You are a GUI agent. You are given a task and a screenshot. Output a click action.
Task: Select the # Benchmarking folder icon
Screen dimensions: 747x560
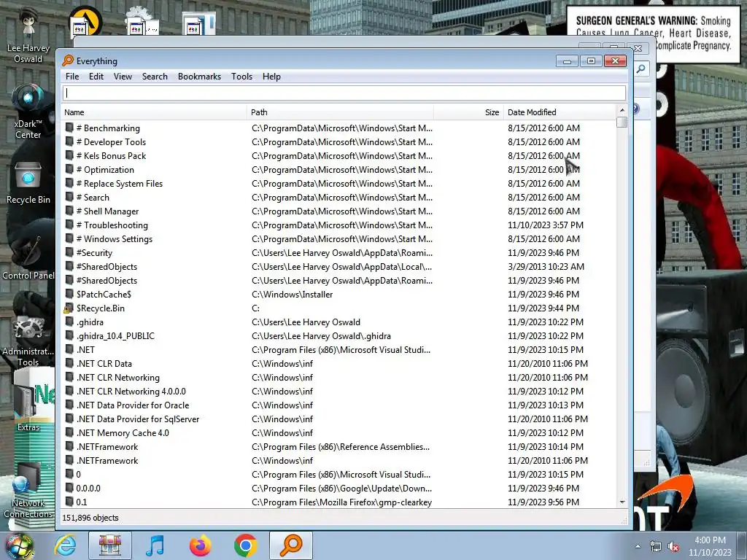click(69, 128)
